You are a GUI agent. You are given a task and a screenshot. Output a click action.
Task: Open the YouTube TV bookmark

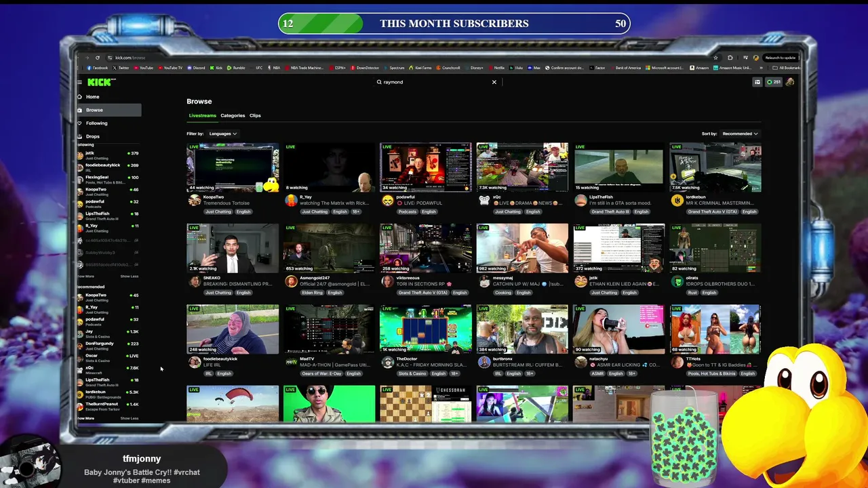(170, 68)
